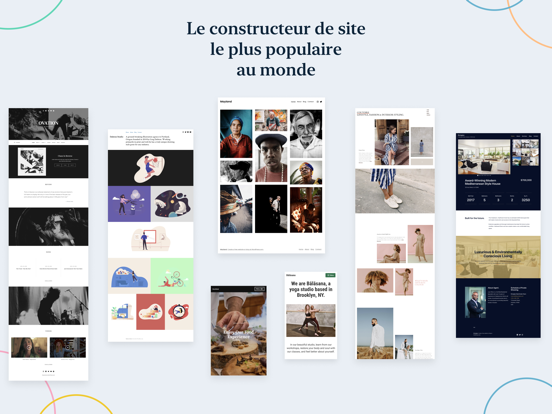Click the man in white shirt field photo
552x414 pixels.
pyautogui.click(x=375, y=333)
